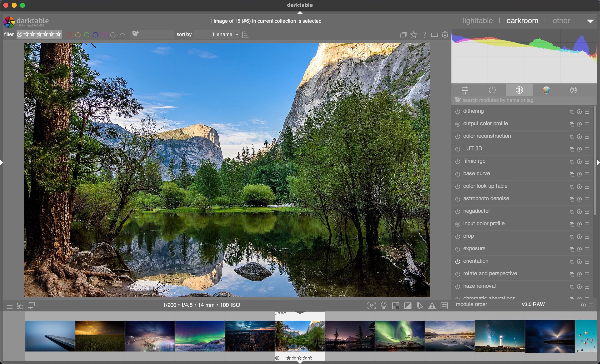Enable the exposure module power button

457,249
